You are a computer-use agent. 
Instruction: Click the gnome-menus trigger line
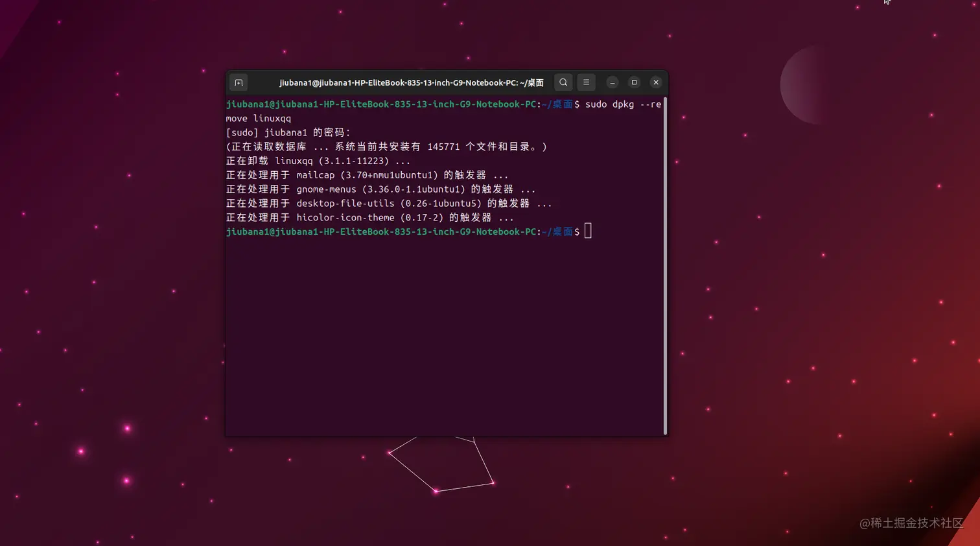pos(380,189)
